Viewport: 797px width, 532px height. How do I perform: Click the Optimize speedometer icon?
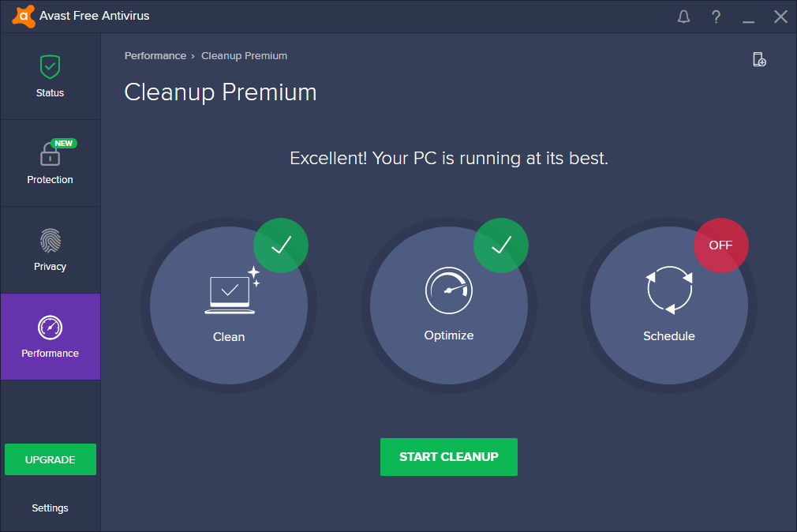point(448,290)
